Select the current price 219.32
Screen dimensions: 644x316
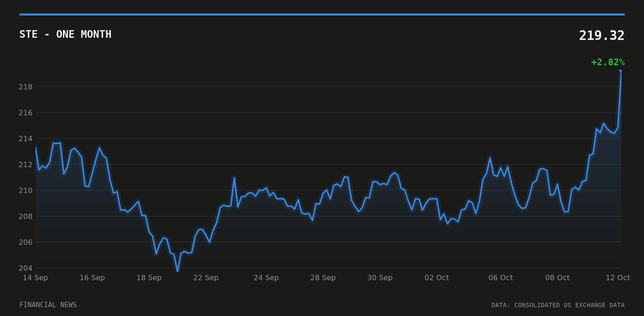[x=602, y=36]
